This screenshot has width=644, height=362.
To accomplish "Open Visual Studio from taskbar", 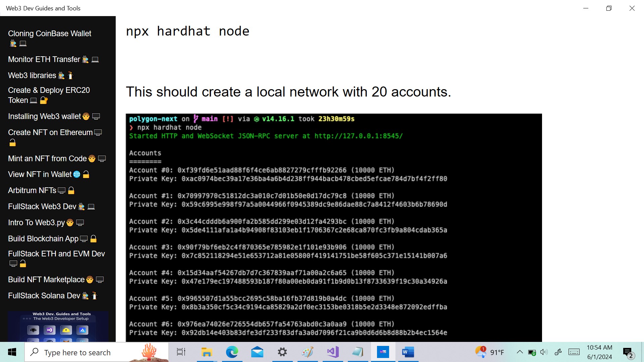I will tap(333, 352).
